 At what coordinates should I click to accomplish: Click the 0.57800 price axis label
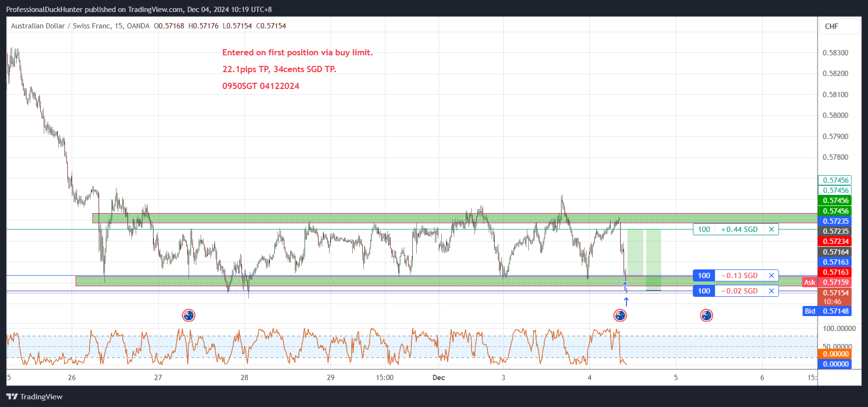tap(835, 157)
